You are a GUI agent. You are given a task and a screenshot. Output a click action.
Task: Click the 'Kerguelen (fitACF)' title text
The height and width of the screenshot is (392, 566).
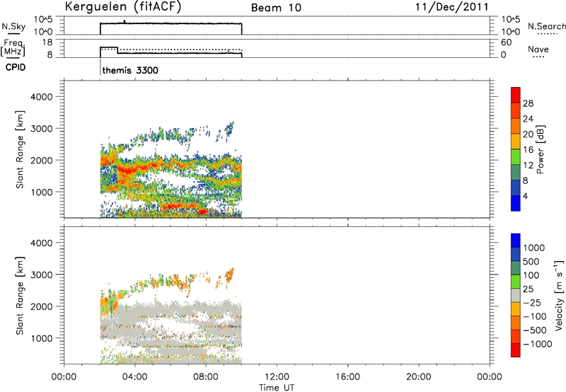point(123,6)
